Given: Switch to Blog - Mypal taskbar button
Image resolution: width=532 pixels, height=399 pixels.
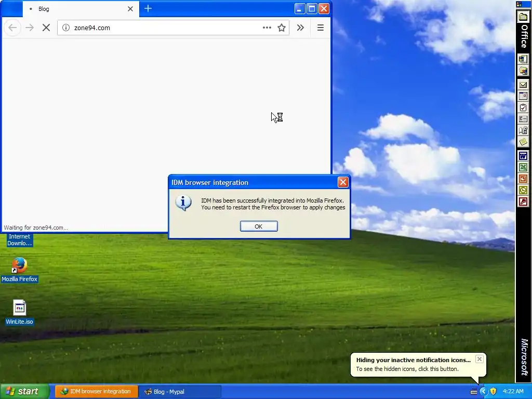Looking at the screenshot, I should coord(180,392).
